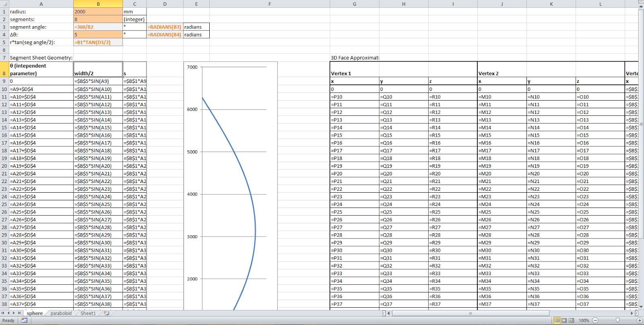Click the vertical split box above scrollbar
Image resolution: width=644 pixels, height=325 pixels.
click(x=641, y=2)
